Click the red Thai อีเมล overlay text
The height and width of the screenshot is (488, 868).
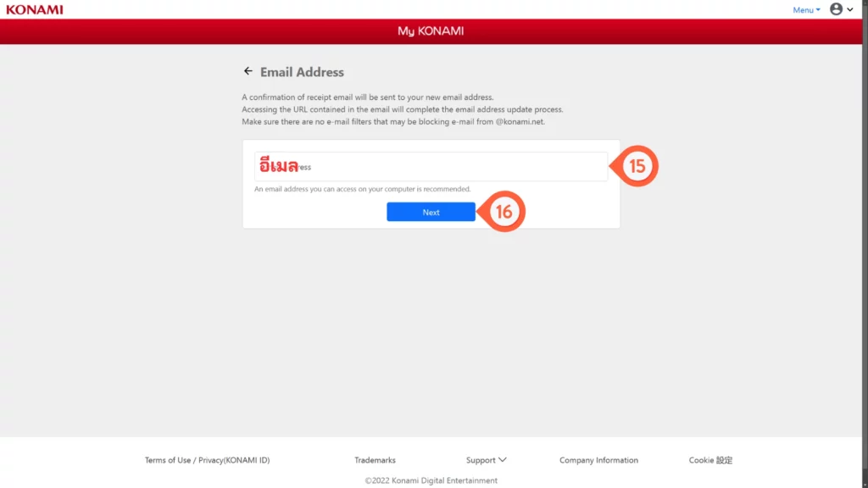(x=279, y=165)
